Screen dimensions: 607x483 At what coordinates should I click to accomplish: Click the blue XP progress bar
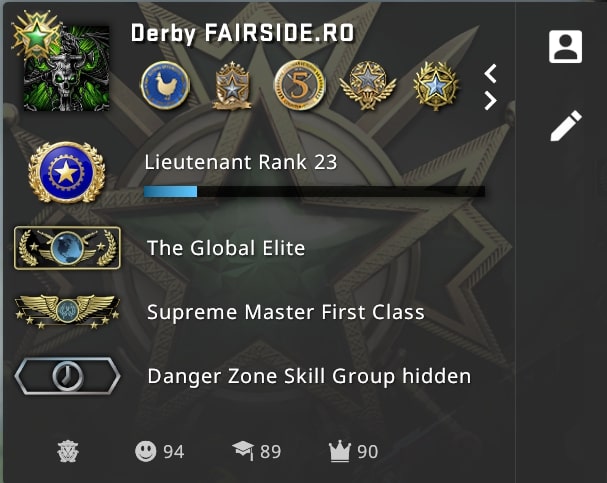[314, 191]
